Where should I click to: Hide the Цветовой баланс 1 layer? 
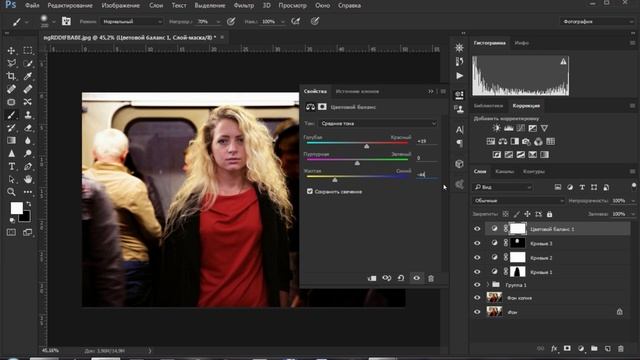click(477, 229)
